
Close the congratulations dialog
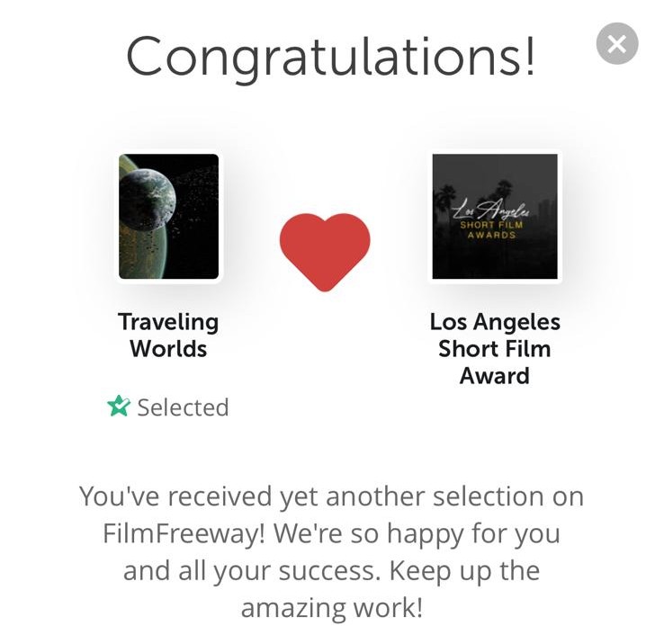click(x=617, y=44)
